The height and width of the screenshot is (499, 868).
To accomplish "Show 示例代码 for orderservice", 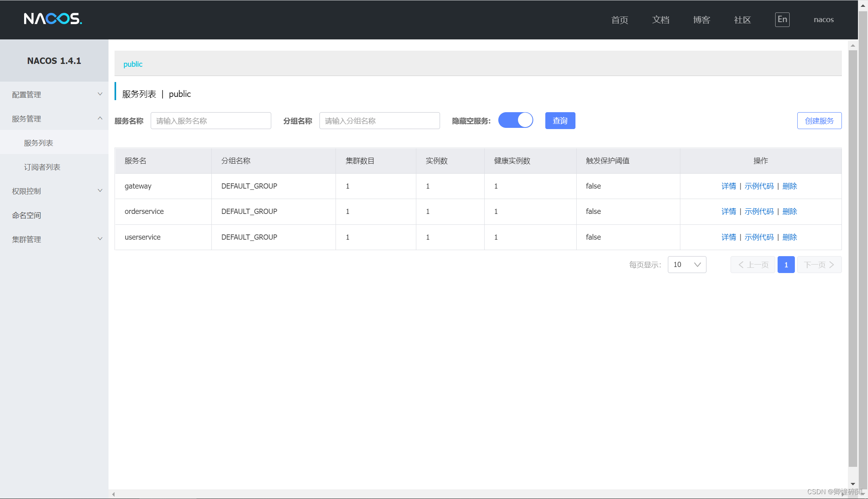I will [x=759, y=212].
